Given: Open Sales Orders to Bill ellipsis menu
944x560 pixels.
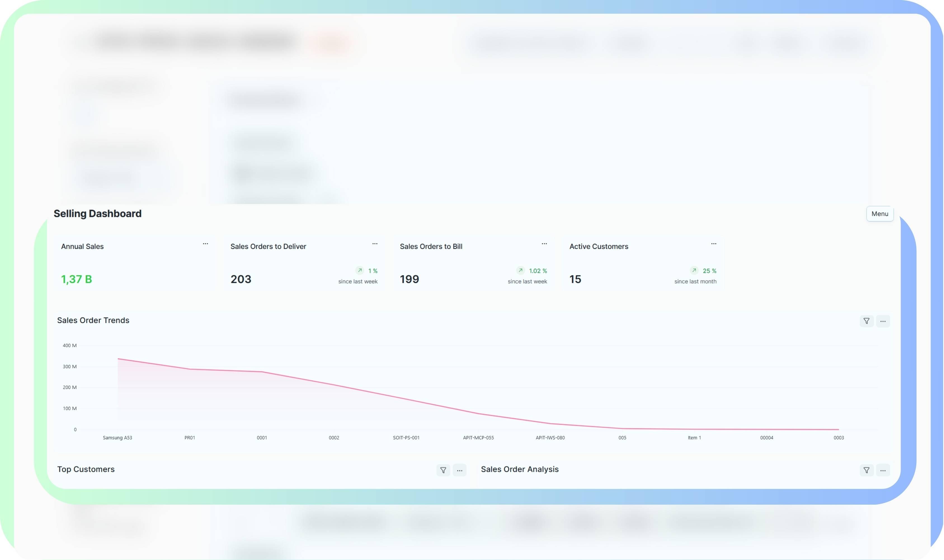Looking at the screenshot, I should point(544,244).
